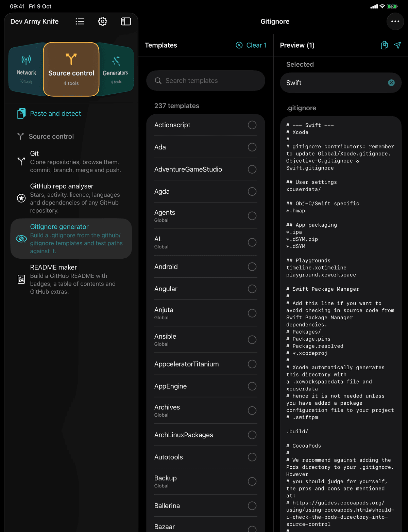Click the 237 templates count label
Image resolution: width=408 pixels, height=532 pixels.
(x=177, y=106)
